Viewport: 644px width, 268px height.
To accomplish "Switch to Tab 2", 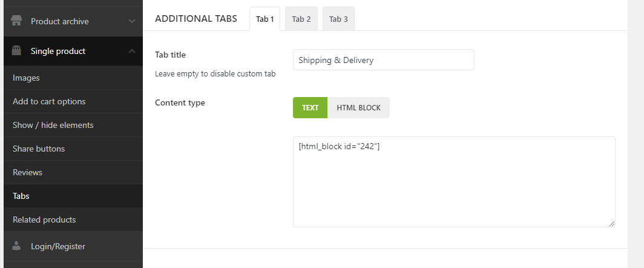I will pos(301,19).
